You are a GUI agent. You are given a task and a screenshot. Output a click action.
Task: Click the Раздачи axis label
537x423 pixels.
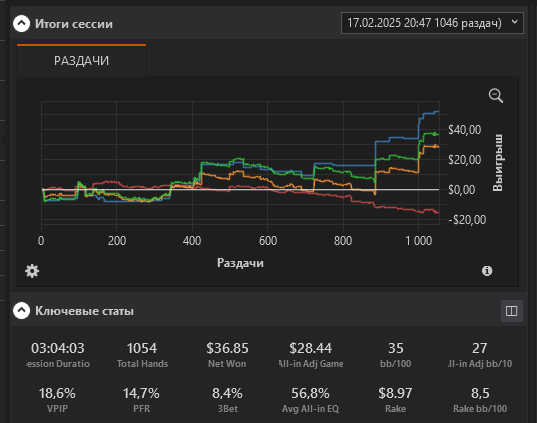point(240,263)
